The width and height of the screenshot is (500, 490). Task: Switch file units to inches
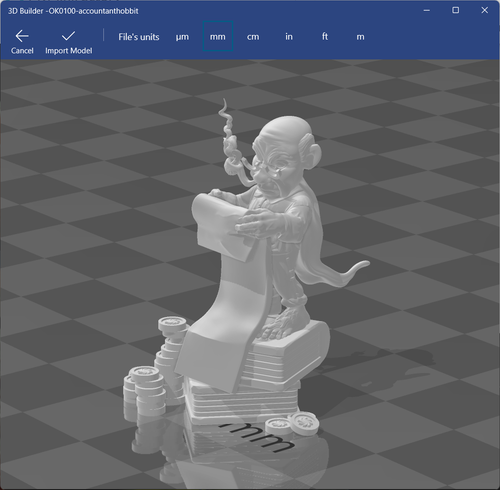coord(289,37)
